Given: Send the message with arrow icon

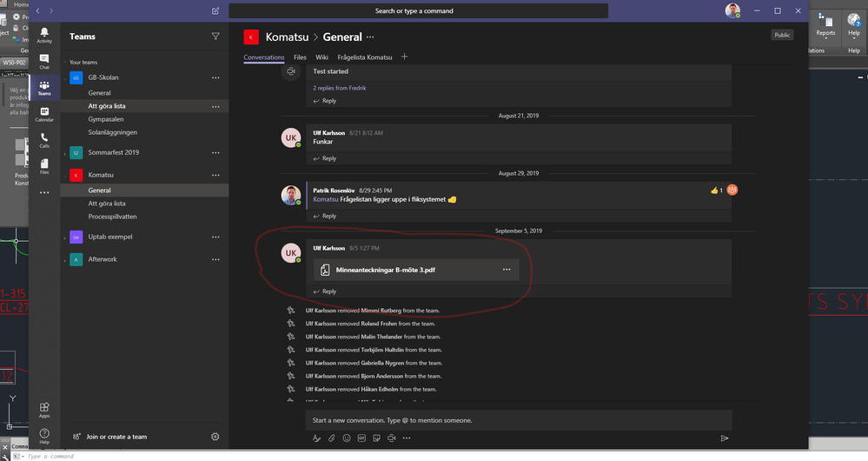Looking at the screenshot, I should (724, 438).
